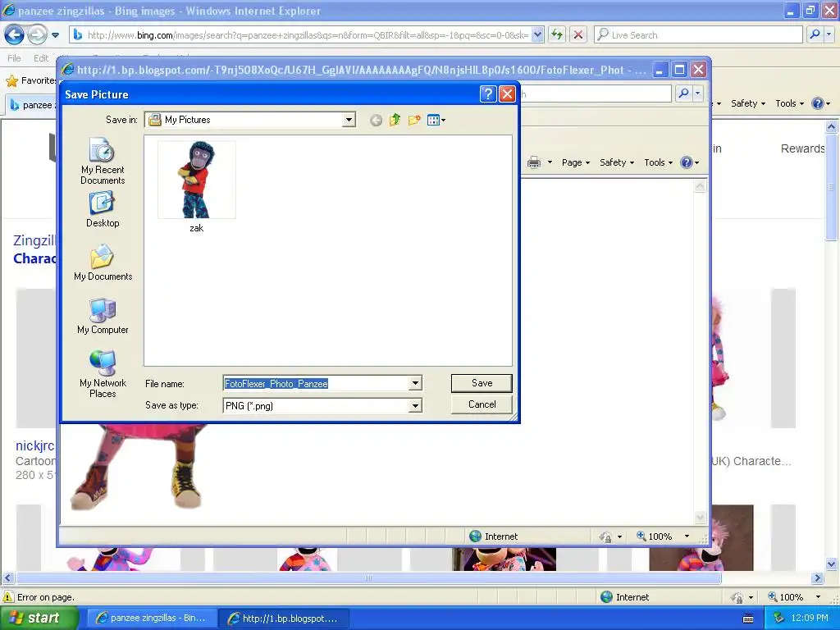
Task: Click security zone Internet in main status bar
Action: pyautogui.click(x=624, y=597)
